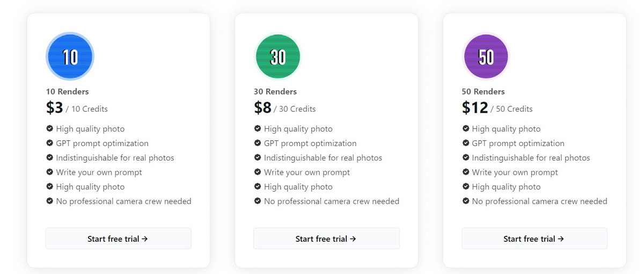Click the green 30 renders badge icon
The height and width of the screenshot is (274, 644).
(278, 56)
